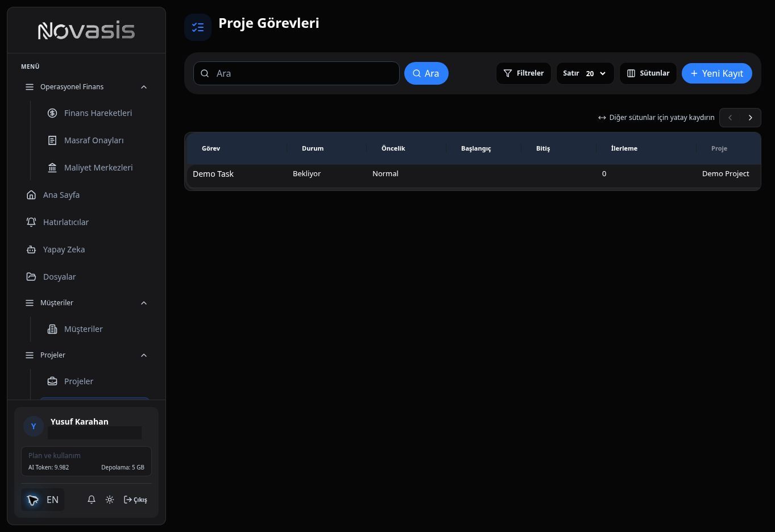This screenshot has height=532, width=775.
Task: Create a new record with Yeni Kayıt
Action: [717, 73]
